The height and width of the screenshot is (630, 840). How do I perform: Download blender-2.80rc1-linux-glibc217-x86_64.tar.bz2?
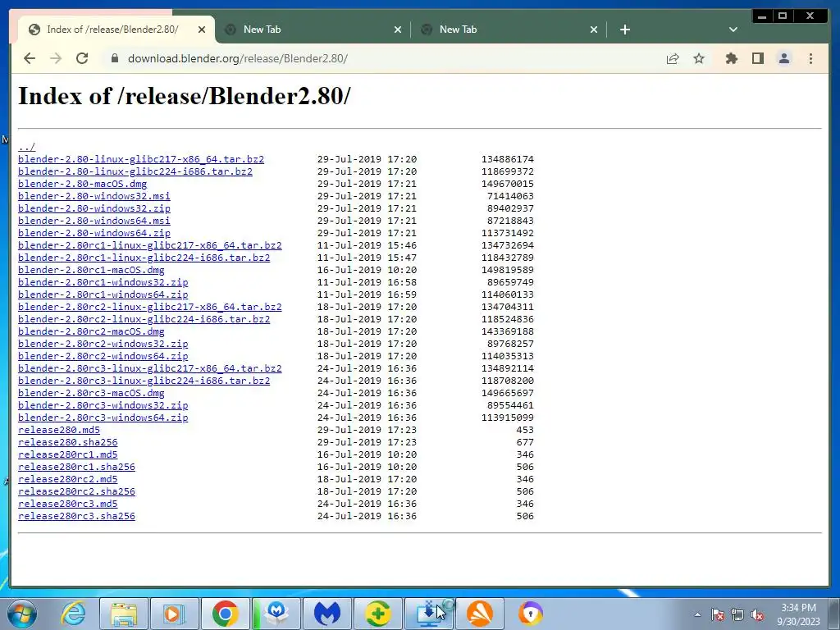click(x=149, y=245)
